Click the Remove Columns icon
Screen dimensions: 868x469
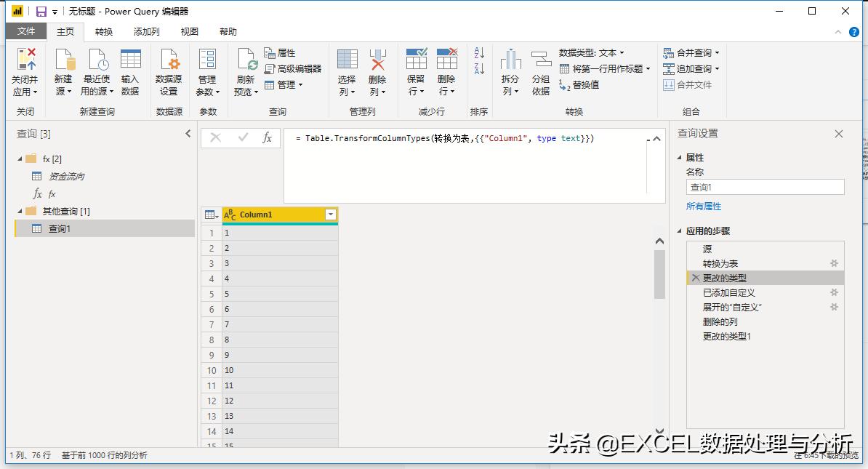(x=377, y=59)
